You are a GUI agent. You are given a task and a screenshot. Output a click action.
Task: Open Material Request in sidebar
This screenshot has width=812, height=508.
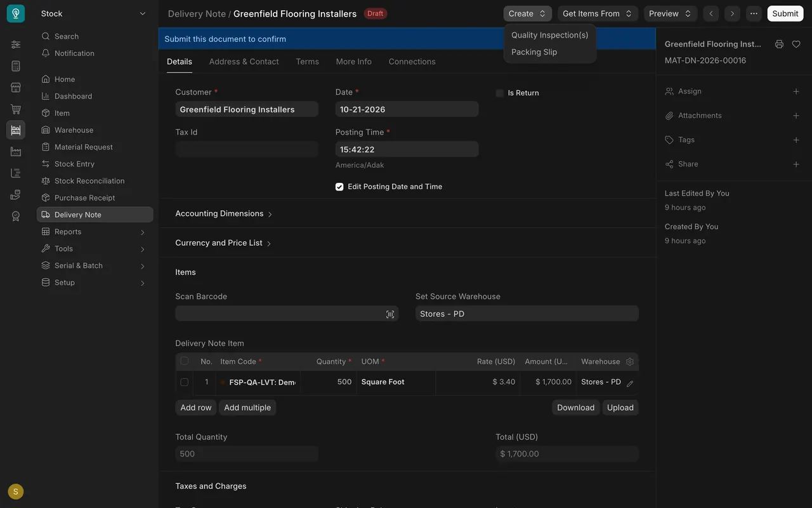pyautogui.click(x=95, y=147)
